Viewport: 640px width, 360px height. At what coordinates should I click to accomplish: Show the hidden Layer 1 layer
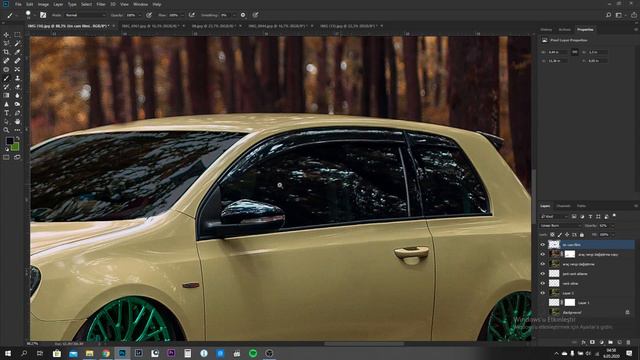542,303
